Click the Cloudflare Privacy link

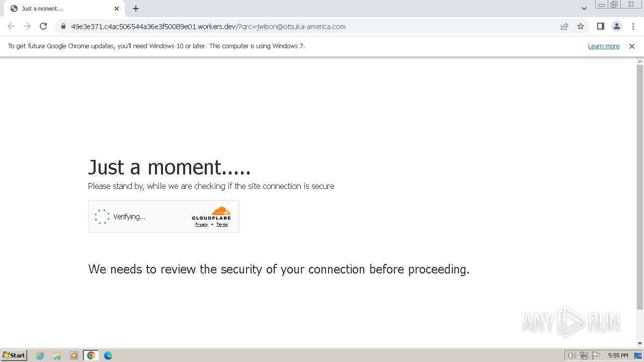point(201,225)
